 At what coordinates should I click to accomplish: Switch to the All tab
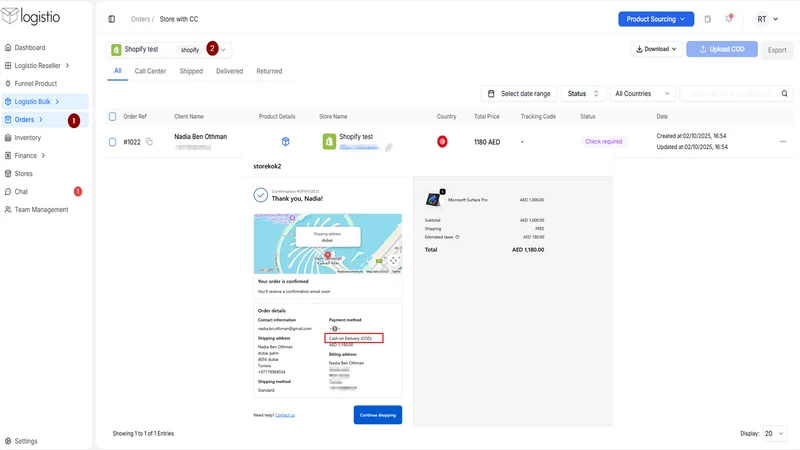pos(118,71)
